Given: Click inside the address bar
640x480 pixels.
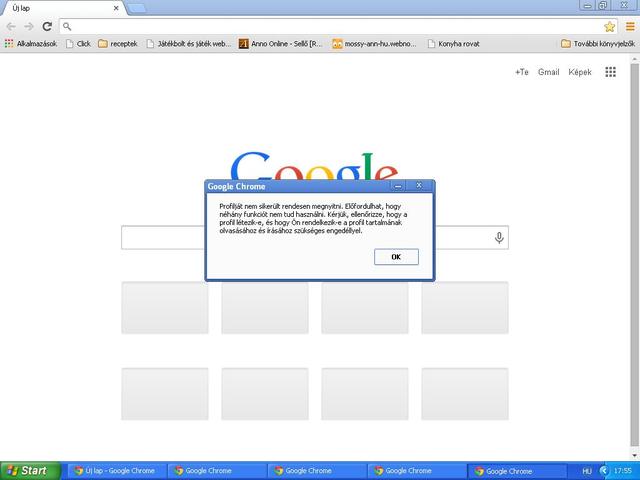Looking at the screenshot, I should 338,27.
